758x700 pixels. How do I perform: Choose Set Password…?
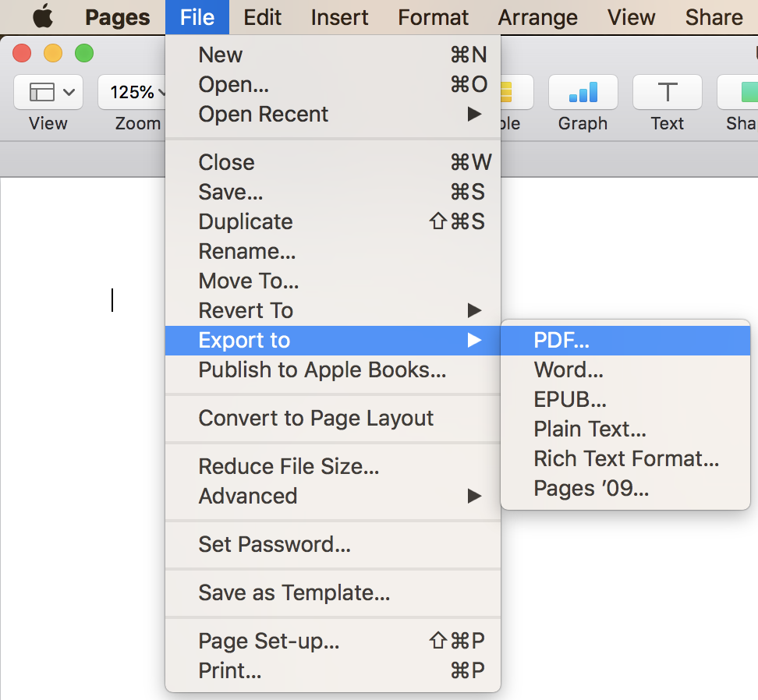tap(333, 544)
